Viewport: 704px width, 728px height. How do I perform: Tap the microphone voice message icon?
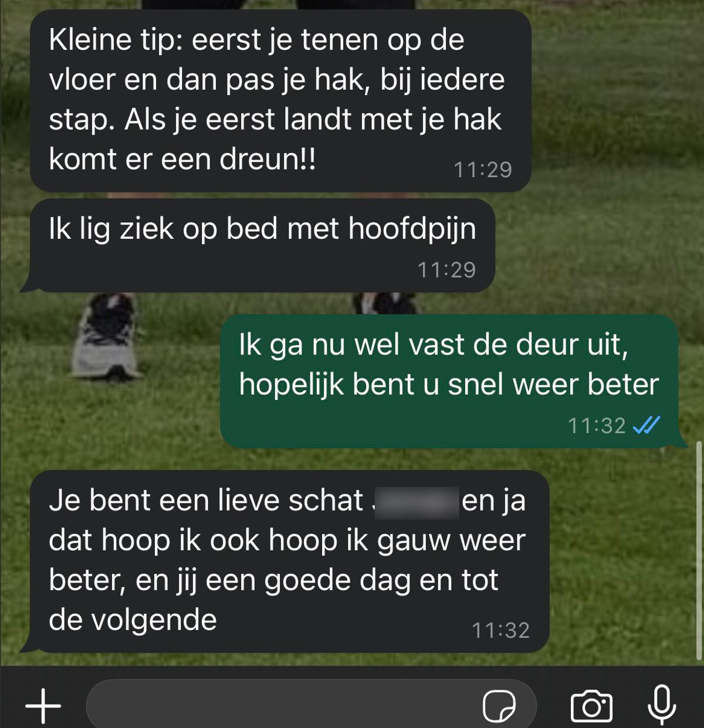[x=662, y=705]
